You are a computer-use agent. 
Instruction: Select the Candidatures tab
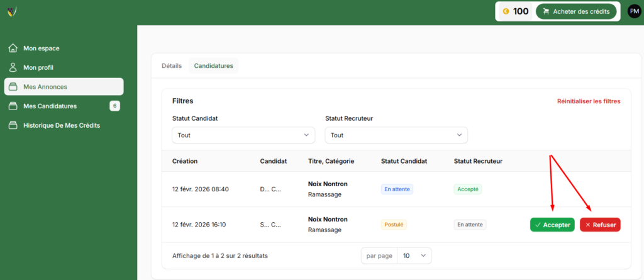pos(213,65)
